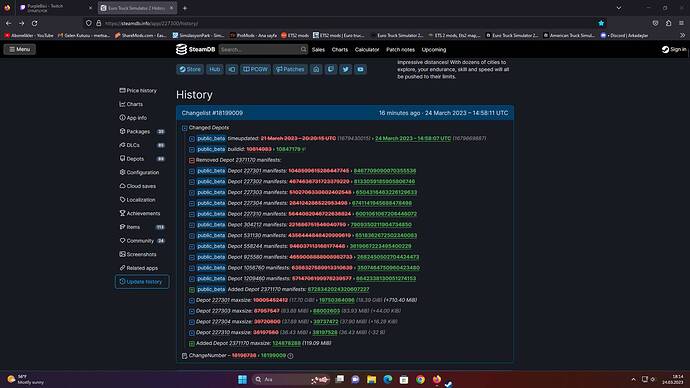
Task: Open the weather widget on the taskbar
Action: [x=26, y=379]
